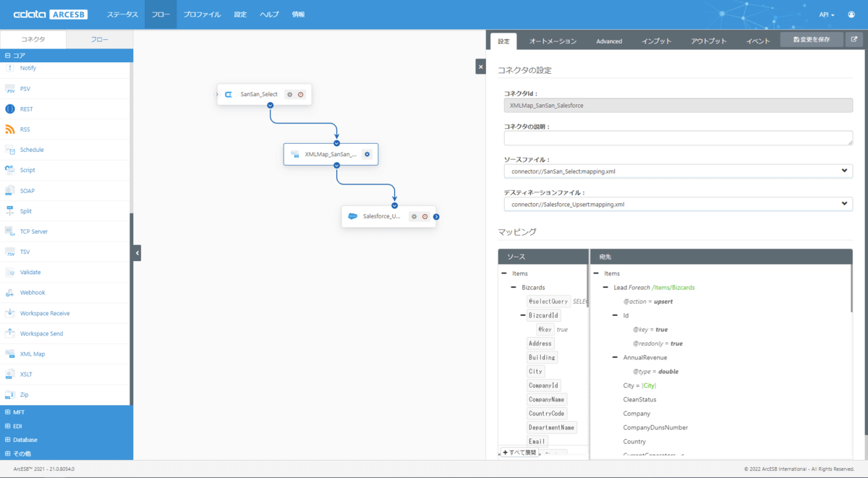Collapse destination Lead Foreach node
Viewport: 868px width, 478px height.
605,287
